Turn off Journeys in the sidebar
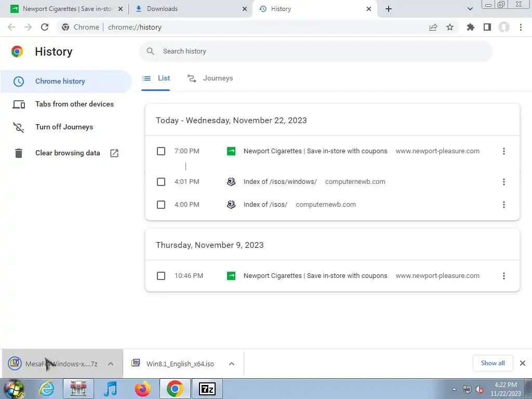This screenshot has width=532, height=399. point(64,127)
